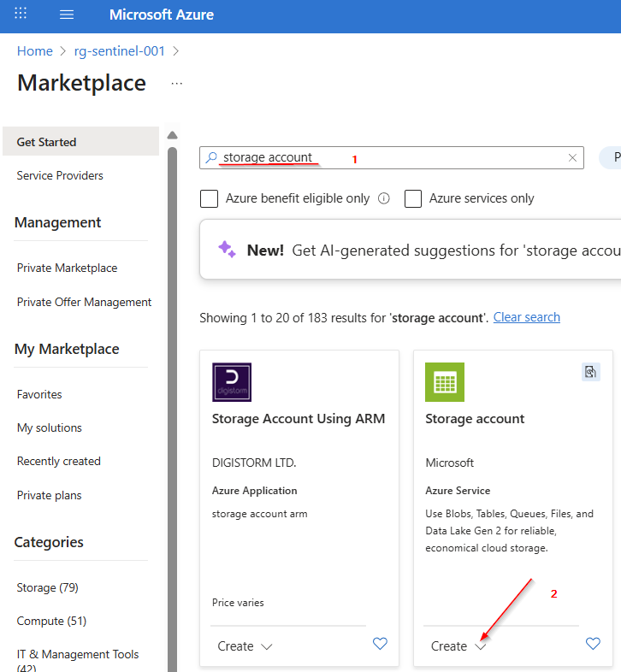Open Service Providers in sidebar
The height and width of the screenshot is (672, 621).
[60, 175]
